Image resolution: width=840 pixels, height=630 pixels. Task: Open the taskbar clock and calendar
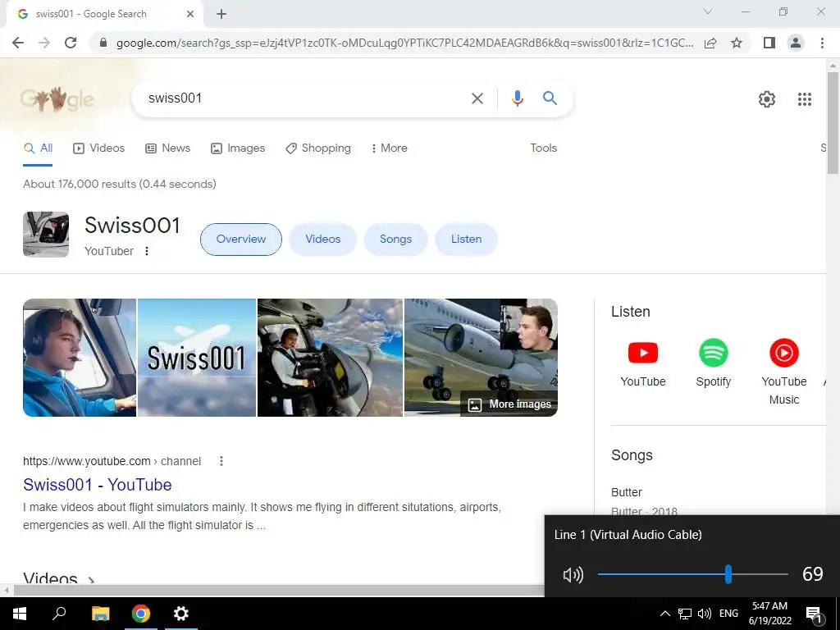769,614
